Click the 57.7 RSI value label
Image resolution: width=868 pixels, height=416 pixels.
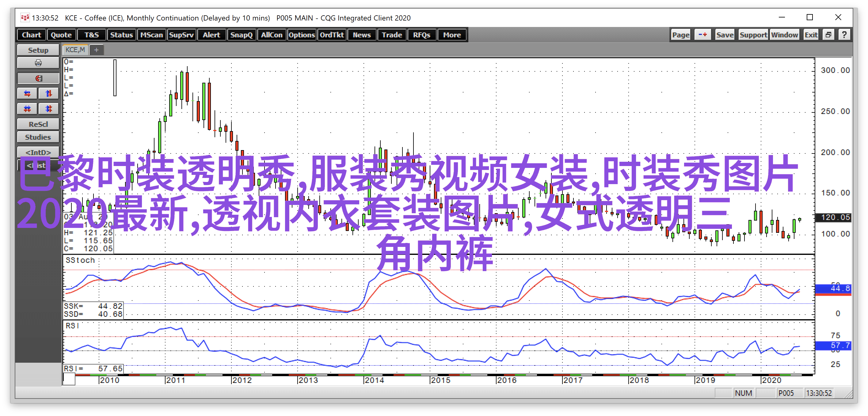click(833, 345)
